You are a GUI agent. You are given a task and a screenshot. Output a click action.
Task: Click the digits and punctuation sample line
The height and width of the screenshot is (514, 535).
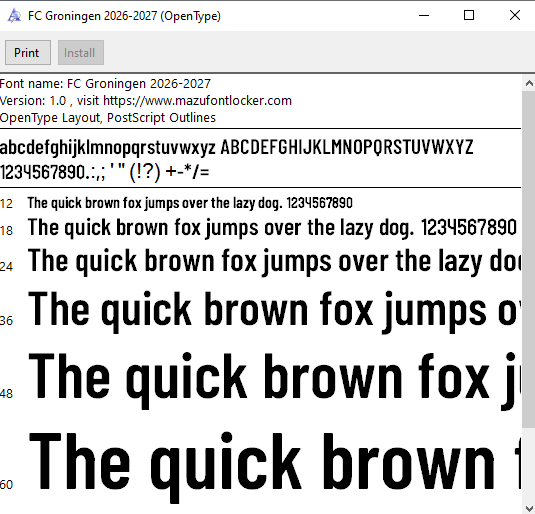(105, 172)
